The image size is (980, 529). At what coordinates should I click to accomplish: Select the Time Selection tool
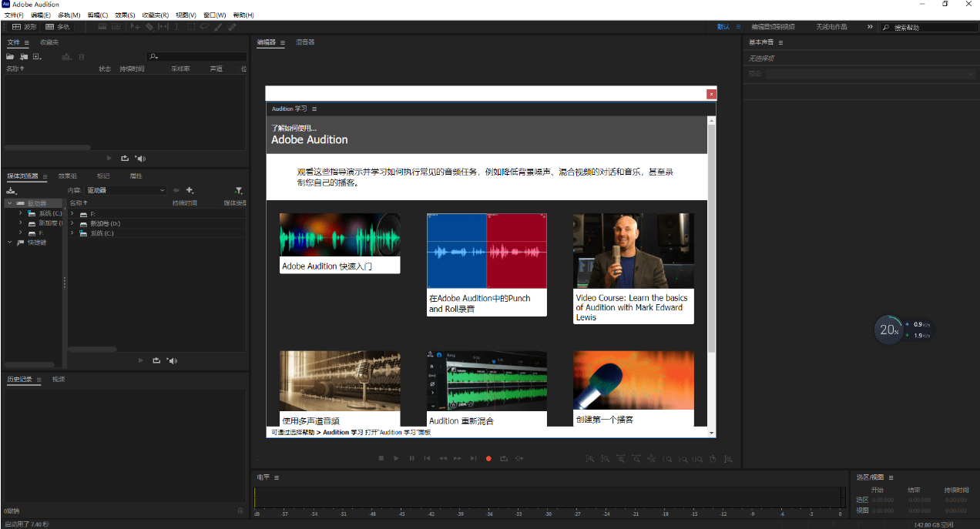pos(176,26)
